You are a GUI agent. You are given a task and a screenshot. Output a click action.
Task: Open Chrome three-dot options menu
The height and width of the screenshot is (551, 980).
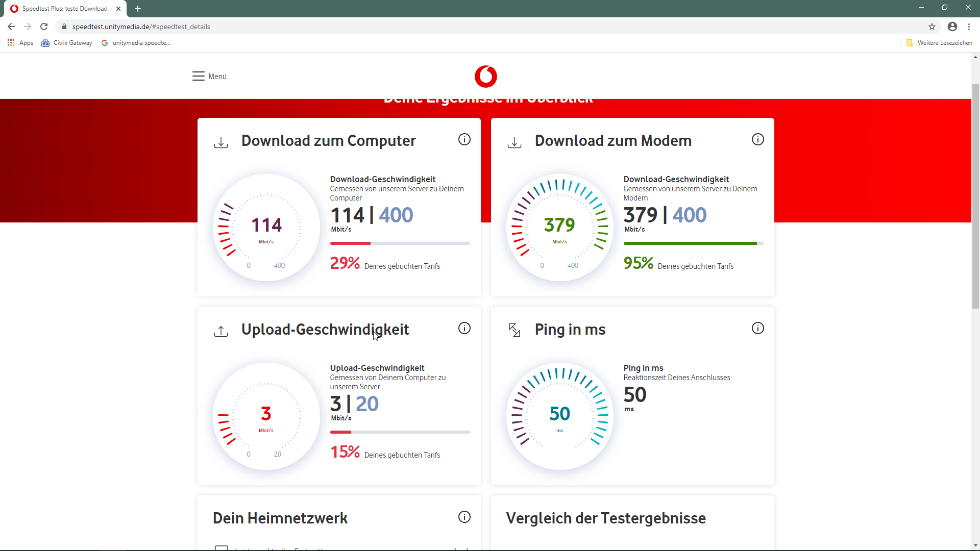[x=969, y=27]
